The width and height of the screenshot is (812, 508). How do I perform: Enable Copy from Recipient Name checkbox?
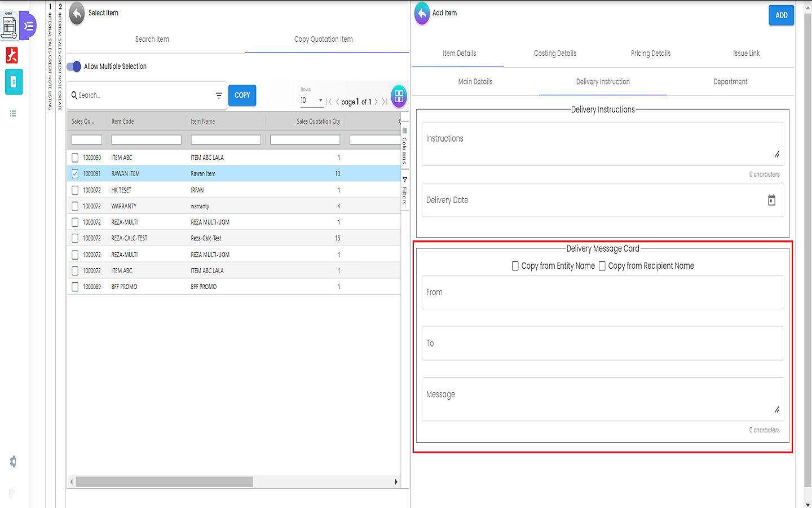602,266
